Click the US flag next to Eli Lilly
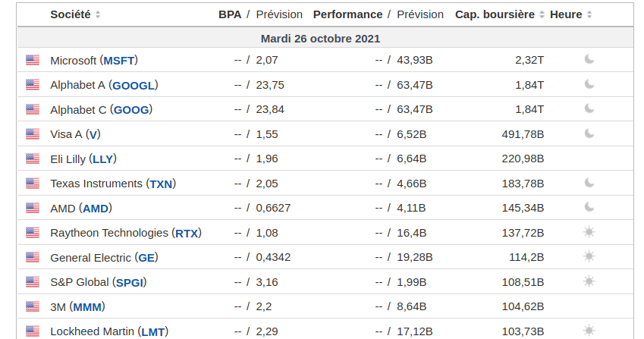 32,159
